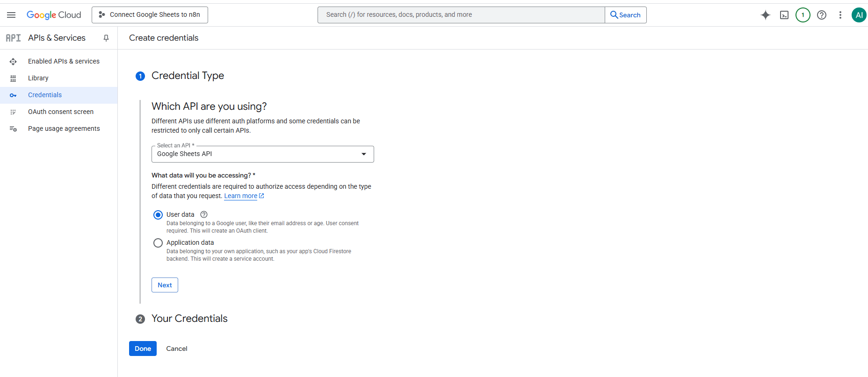868x377 pixels.
Task: Open Gemini AI assistant sparkle icon
Action: coord(766,15)
